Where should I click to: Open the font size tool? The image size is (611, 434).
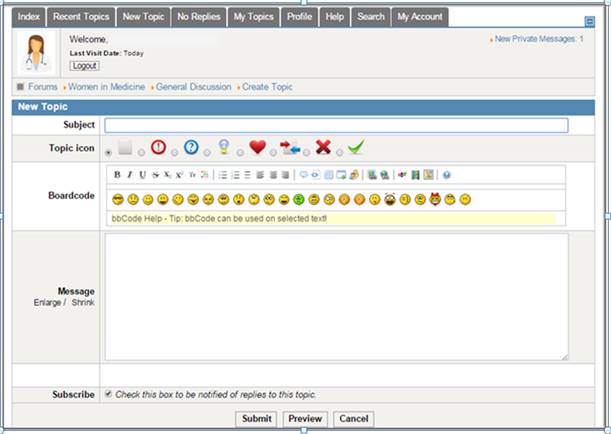pyautogui.click(x=193, y=175)
